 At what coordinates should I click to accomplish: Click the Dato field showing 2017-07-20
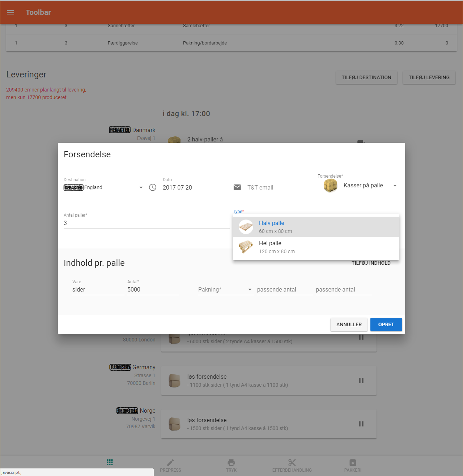(196, 187)
